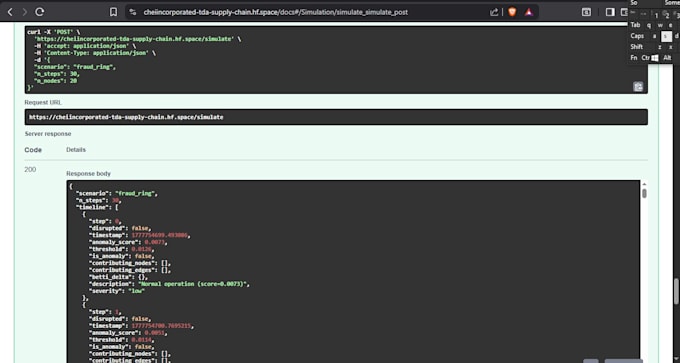Click the page vertical scrollbar thumb
Screen dimensions: 680x363
coord(677,292)
